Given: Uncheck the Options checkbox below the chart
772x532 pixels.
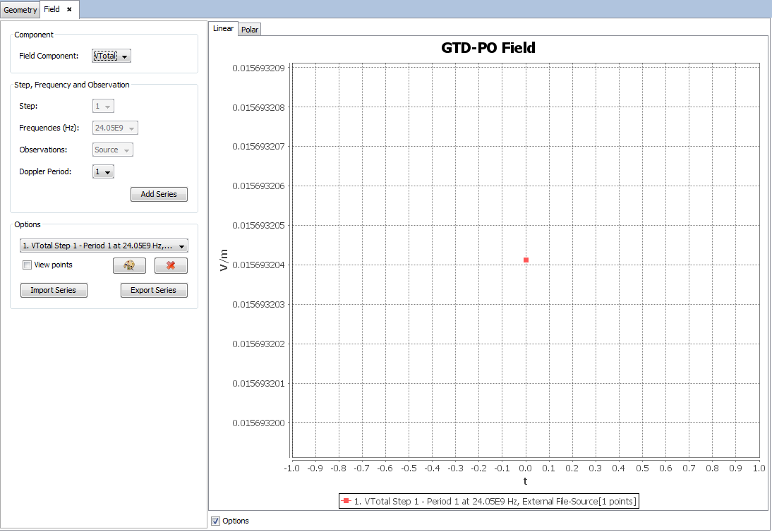Looking at the screenshot, I should [215, 521].
